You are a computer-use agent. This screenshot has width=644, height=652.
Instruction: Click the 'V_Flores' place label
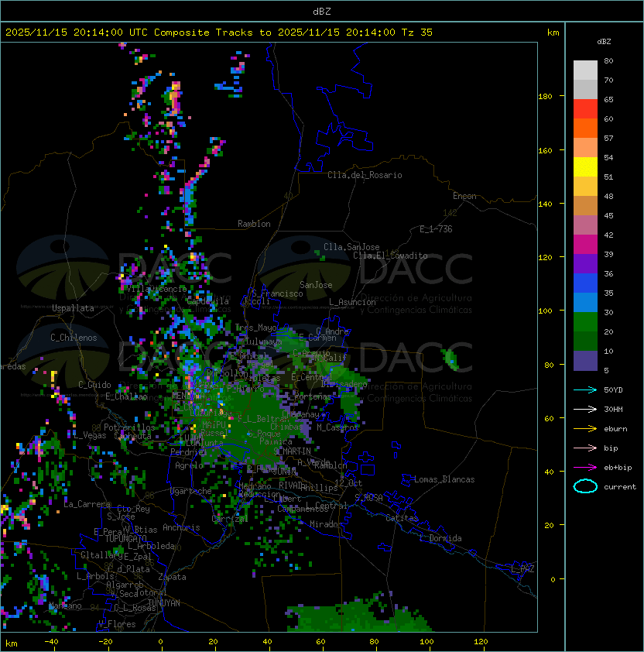click(x=117, y=624)
